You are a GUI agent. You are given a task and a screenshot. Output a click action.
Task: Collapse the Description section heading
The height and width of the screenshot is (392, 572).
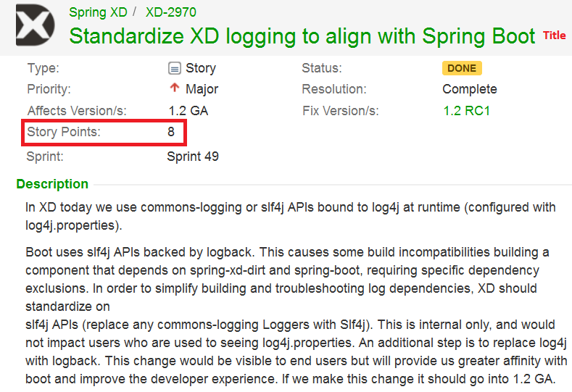pos(52,184)
